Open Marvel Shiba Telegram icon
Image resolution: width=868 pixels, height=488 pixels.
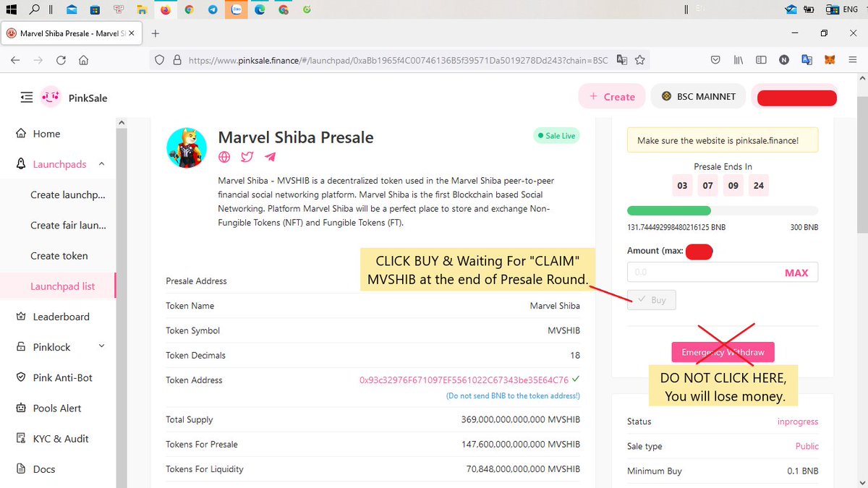click(270, 157)
